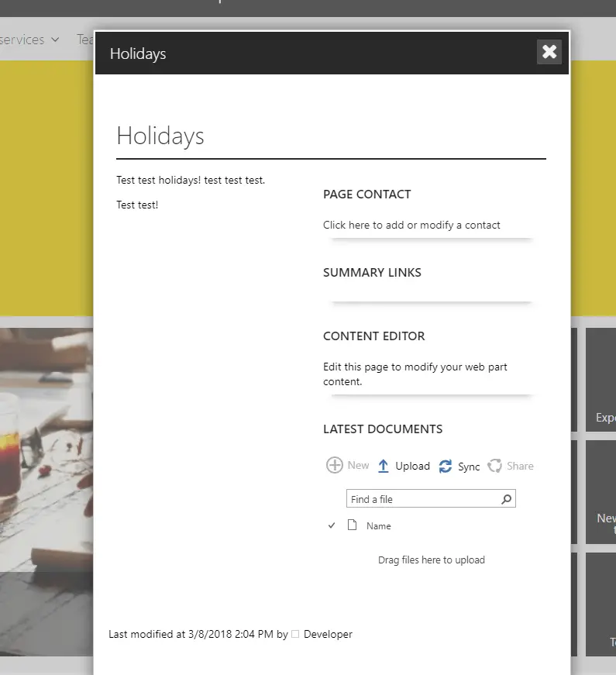Focus the Find a file search box

click(x=422, y=499)
